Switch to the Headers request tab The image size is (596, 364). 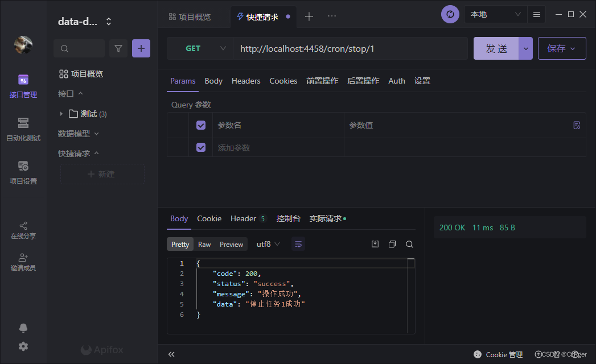pos(246,81)
